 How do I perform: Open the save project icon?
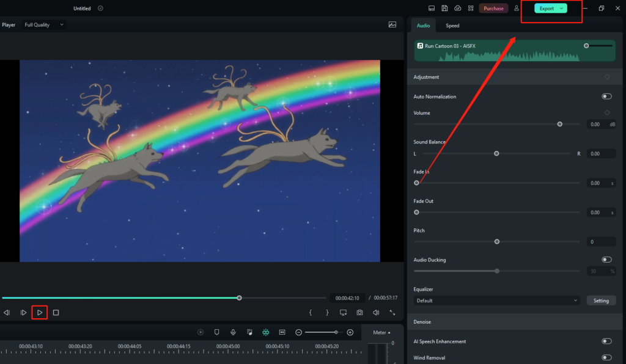444,8
